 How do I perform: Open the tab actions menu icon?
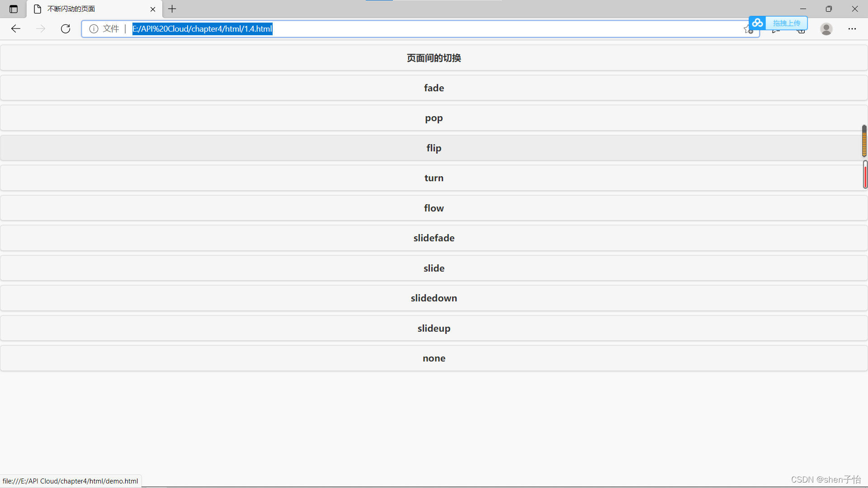click(14, 9)
